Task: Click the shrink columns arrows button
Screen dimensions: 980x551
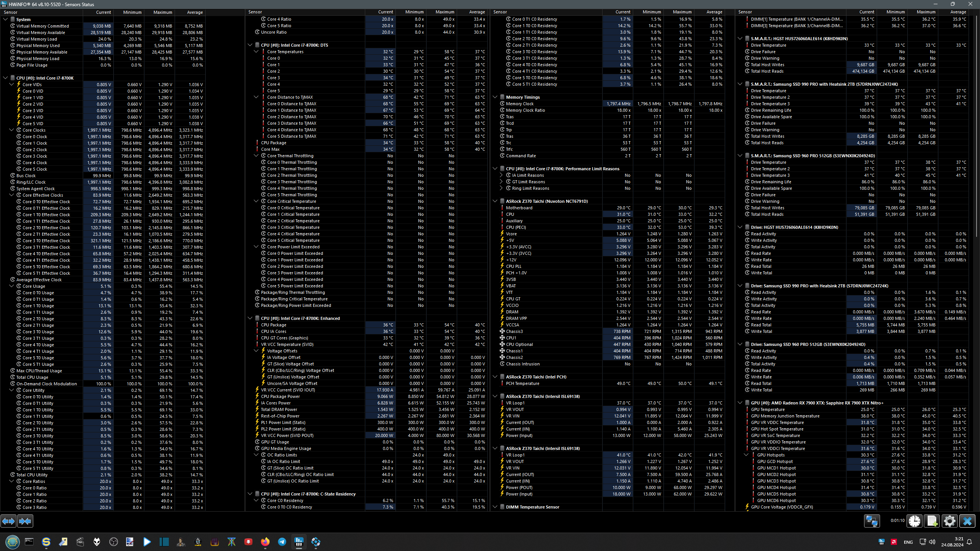Action: 25,521
